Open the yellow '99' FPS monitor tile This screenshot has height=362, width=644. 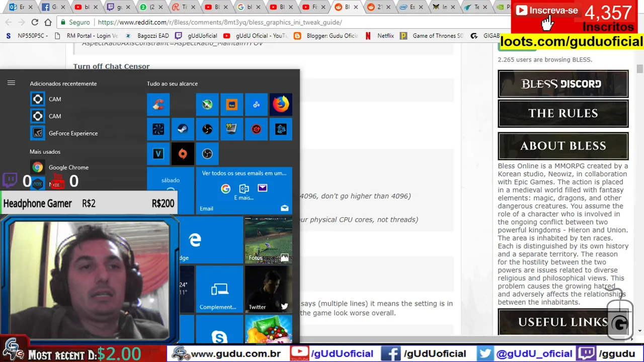(x=231, y=129)
